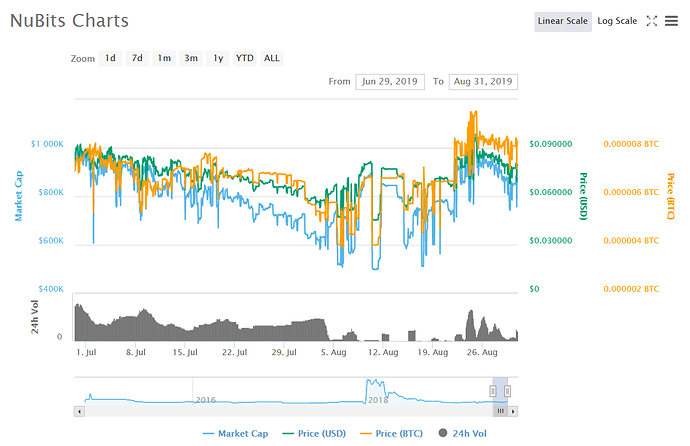This screenshot has height=446, width=690.
Task: Click the Price (USD) axis title
Action: pos(583,196)
